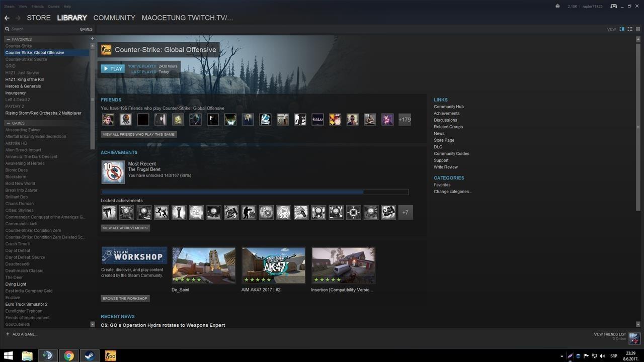Open the Steam menu
This screenshot has height=362, width=644.
pos(9,7)
